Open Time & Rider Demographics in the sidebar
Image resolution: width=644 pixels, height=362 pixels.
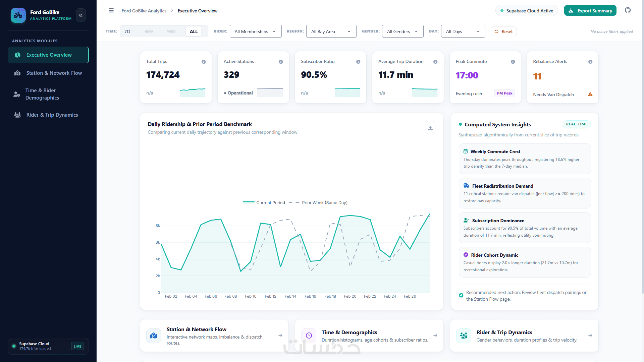coord(48,94)
